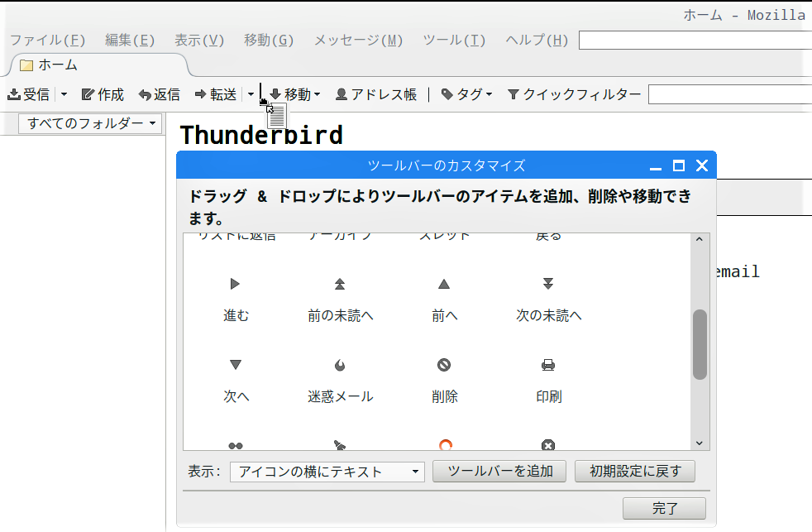Select the 次へ (Next) triangle icon
The height and width of the screenshot is (532, 812).
point(235,365)
